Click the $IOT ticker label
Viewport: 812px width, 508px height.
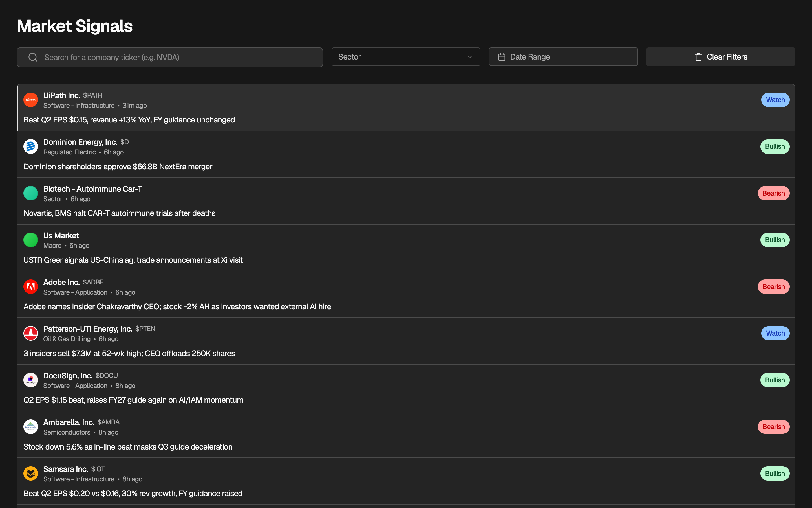click(x=98, y=469)
